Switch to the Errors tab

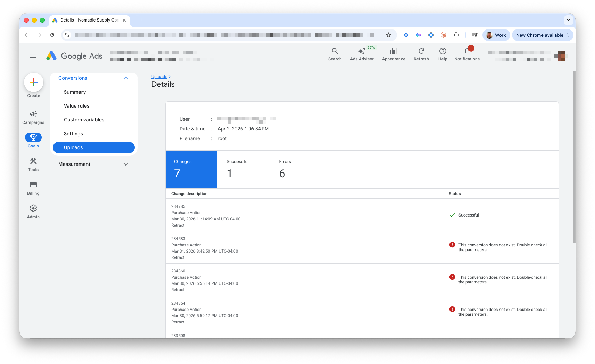click(285, 169)
